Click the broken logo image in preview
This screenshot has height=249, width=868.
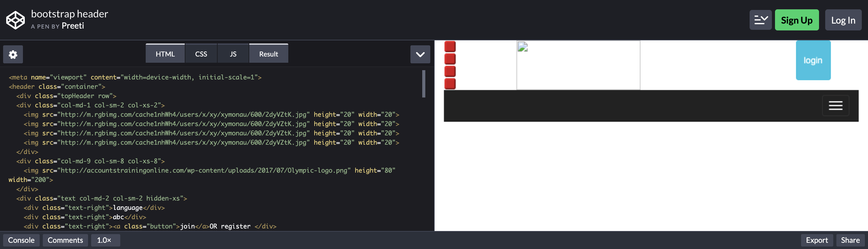(578, 65)
